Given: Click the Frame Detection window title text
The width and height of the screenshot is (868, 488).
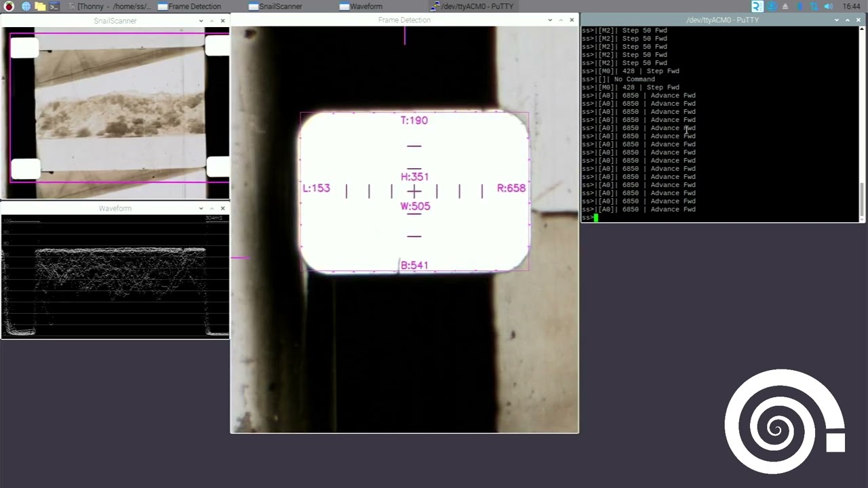Looking at the screenshot, I should click(404, 20).
